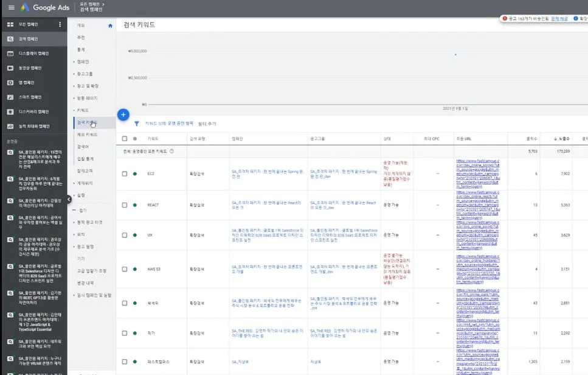Check the box for the AWS S3 keyword row
This screenshot has width=588, height=375.
point(125,269)
